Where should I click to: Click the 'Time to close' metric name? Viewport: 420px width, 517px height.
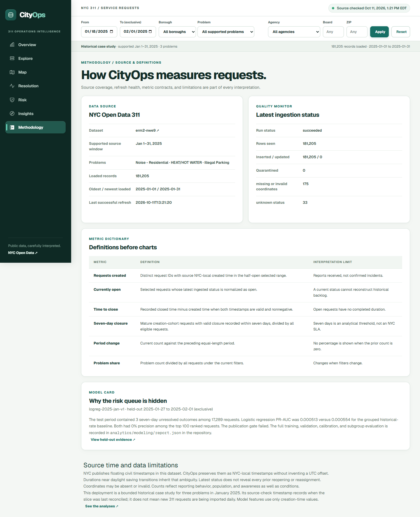point(106,309)
